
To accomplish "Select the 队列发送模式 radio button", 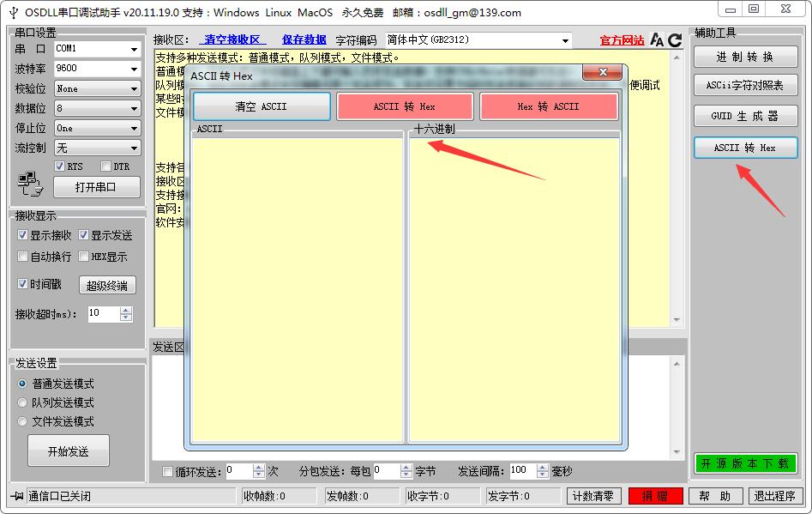I will pyautogui.click(x=22, y=402).
